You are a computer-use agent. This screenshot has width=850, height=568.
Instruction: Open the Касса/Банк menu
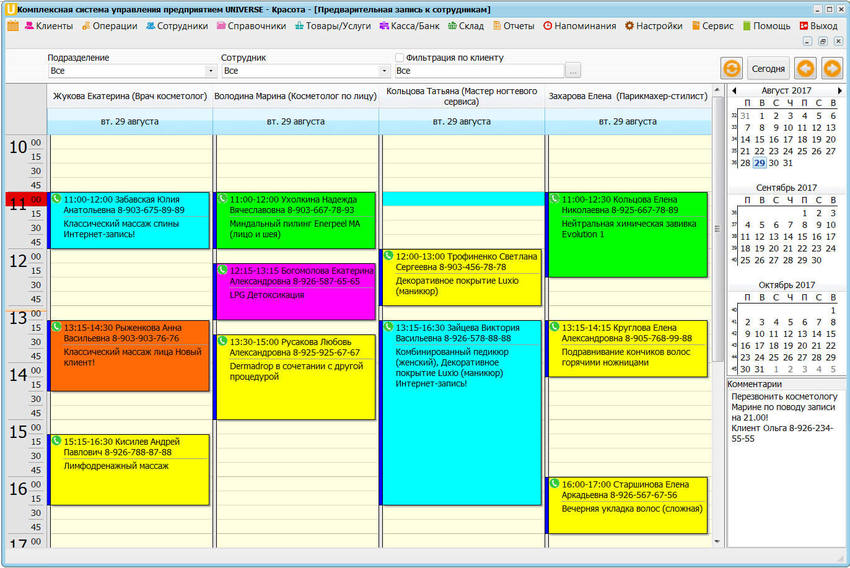pos(410,26)
